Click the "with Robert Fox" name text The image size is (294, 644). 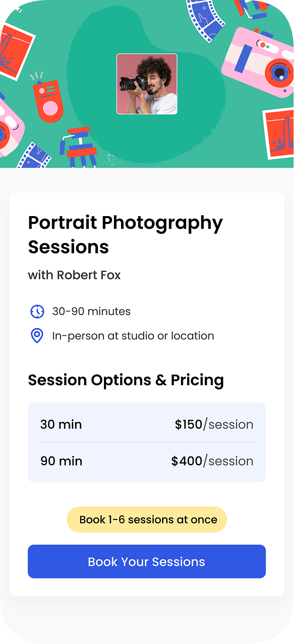click(x=75, y=275)
